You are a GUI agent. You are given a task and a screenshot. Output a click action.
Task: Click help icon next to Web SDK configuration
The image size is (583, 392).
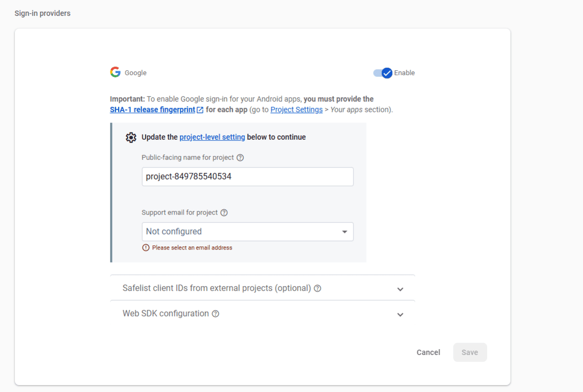point(216,314)
